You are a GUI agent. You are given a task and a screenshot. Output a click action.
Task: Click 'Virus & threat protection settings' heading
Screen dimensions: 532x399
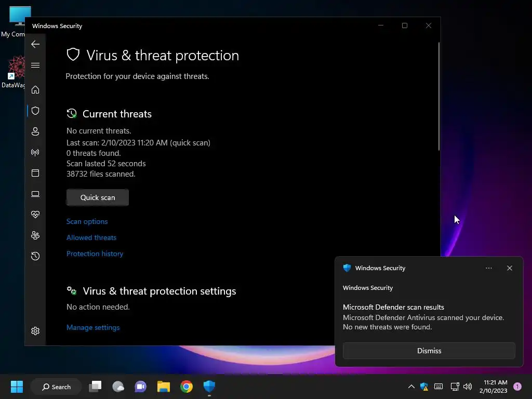pos(159,291)
